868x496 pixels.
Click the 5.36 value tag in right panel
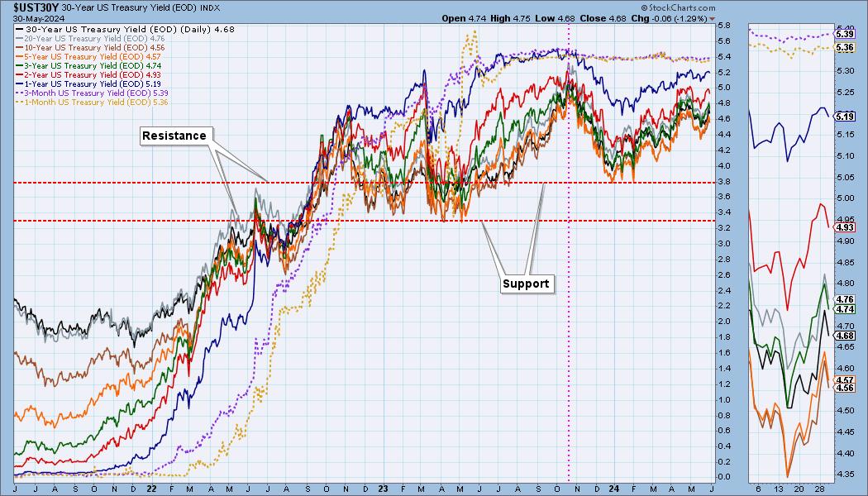pos(845,48)
